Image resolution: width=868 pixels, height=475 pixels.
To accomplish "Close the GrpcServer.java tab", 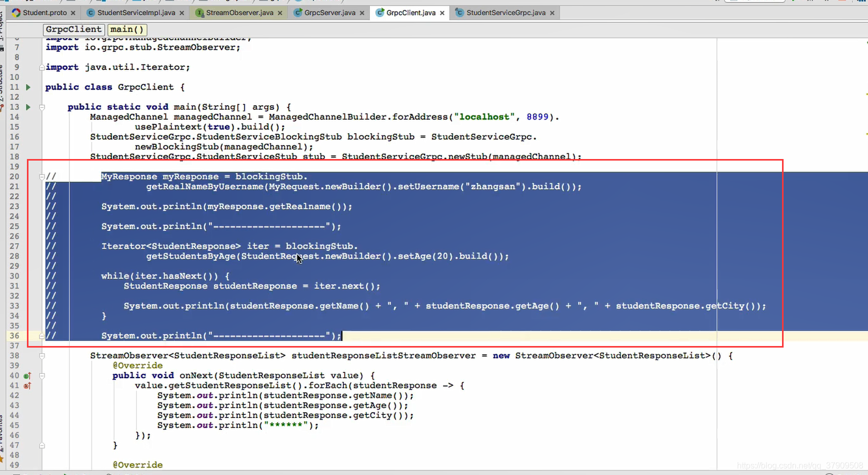I will (x=362, y=13).
